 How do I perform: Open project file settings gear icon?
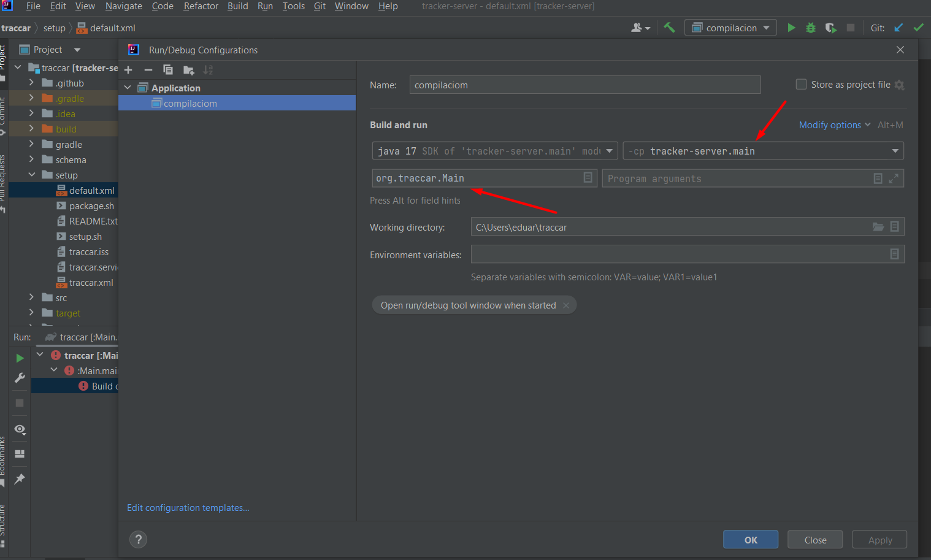pos(899,85)
